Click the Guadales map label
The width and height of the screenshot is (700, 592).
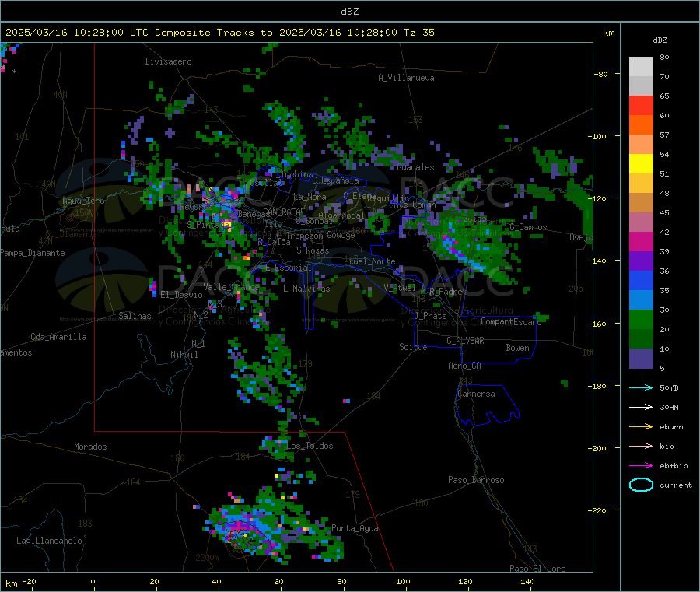pos(415,167)
